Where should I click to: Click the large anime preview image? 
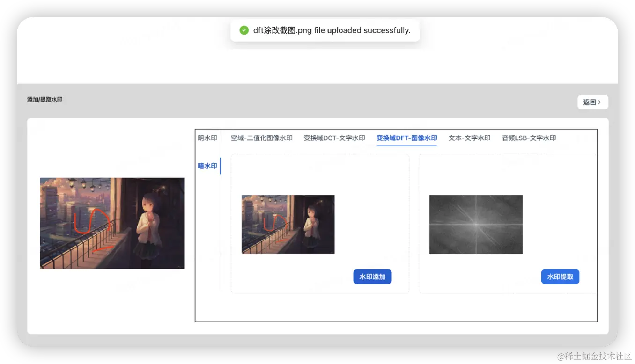pos(112,223)
